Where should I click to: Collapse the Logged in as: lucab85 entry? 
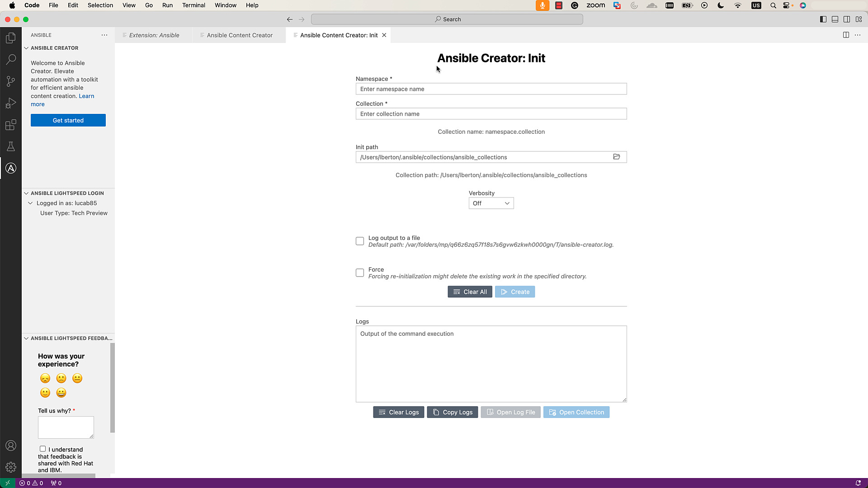pyautogui.click(x=30, y=203)
